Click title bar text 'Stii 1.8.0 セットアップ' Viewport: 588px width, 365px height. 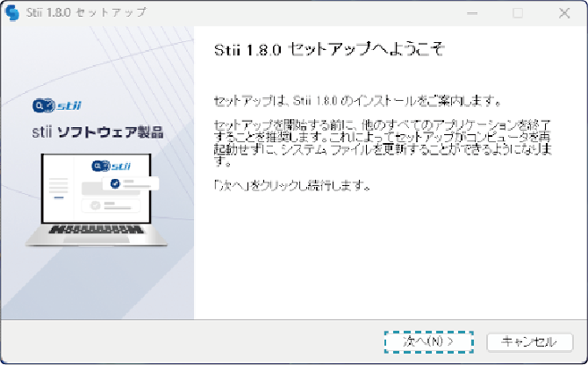[x=86, y=12]
